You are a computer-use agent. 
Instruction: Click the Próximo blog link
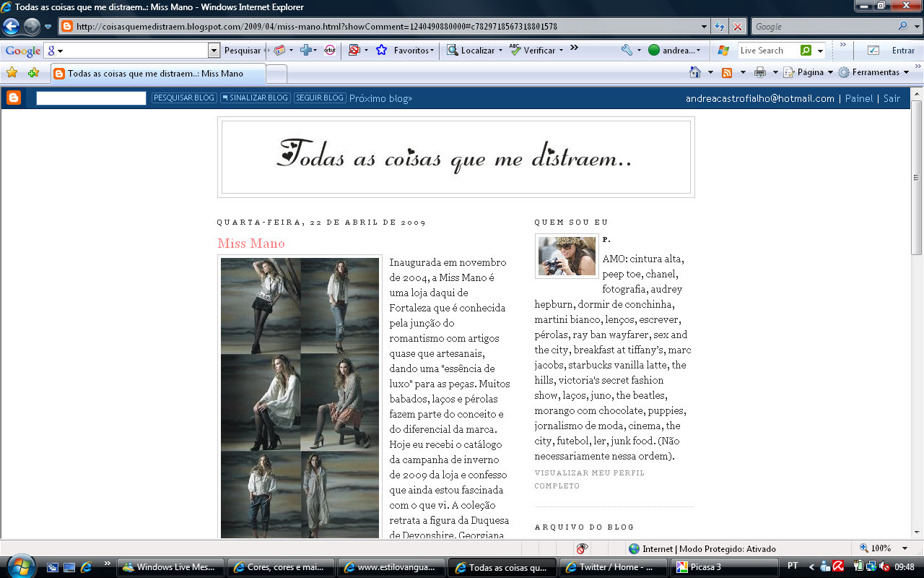coord(380,98)
